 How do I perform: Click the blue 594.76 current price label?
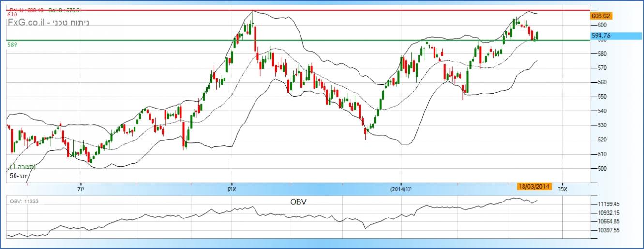tap(600, 36)
